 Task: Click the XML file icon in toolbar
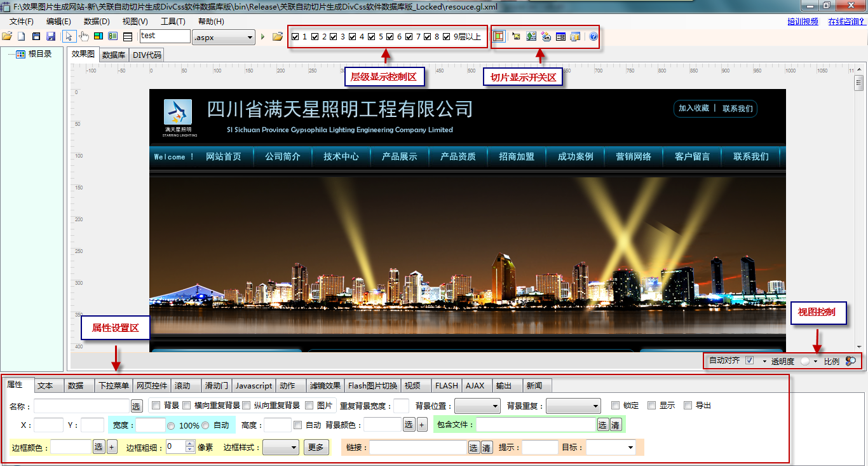click(546, 37)
